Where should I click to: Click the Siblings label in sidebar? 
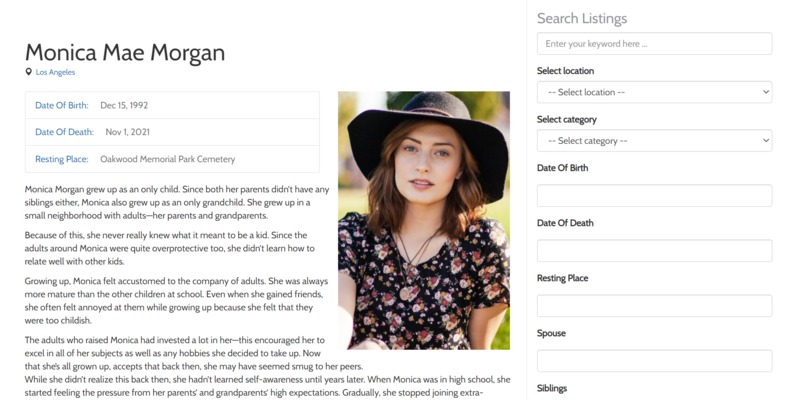point(552,388)
